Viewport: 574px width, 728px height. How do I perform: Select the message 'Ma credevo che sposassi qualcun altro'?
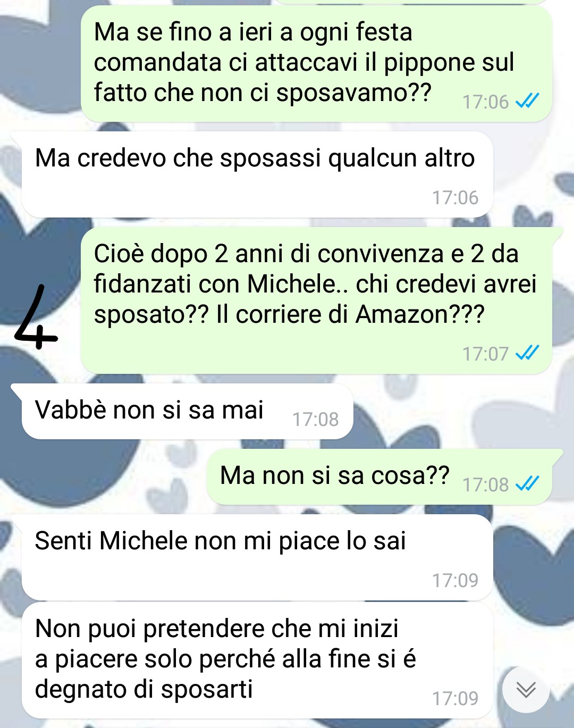[257, 174]
